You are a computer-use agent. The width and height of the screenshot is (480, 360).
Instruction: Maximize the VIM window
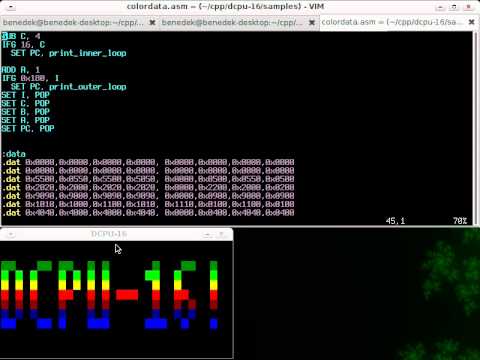pos(454,7)
